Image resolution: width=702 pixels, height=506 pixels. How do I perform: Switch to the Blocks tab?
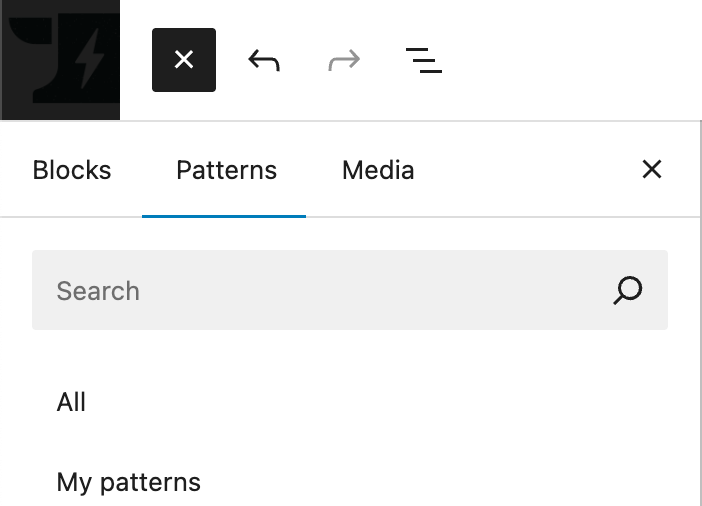[72, 170]
